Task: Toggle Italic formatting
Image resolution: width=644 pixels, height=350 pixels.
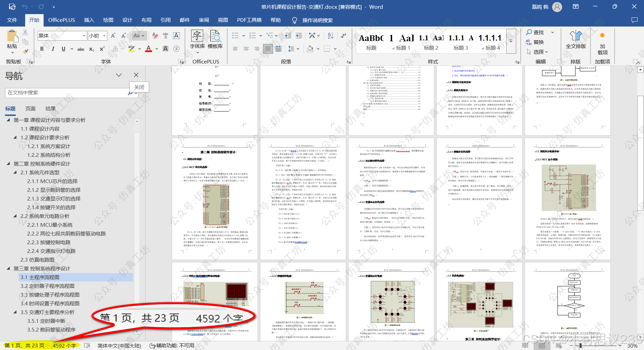Action: (x=53, y=49)
